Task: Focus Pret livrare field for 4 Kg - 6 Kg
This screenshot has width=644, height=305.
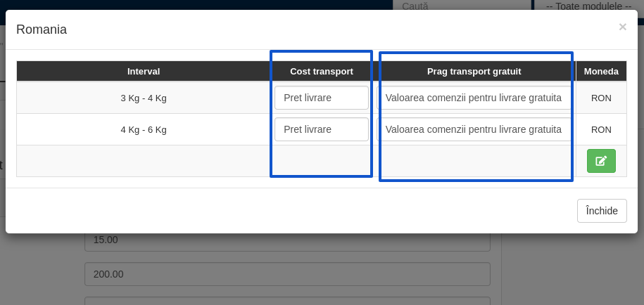Action: click(322, 129)
